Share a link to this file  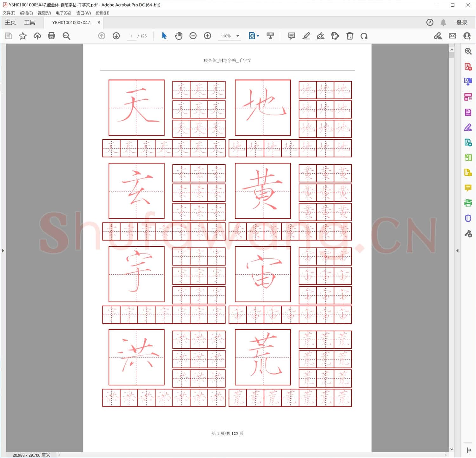438,36
